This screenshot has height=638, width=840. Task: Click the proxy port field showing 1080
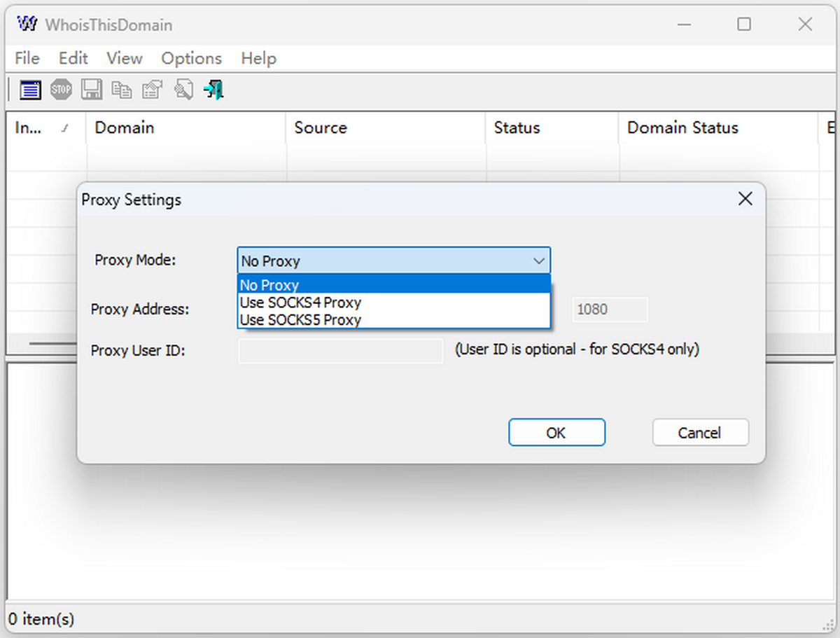point(610,310)
